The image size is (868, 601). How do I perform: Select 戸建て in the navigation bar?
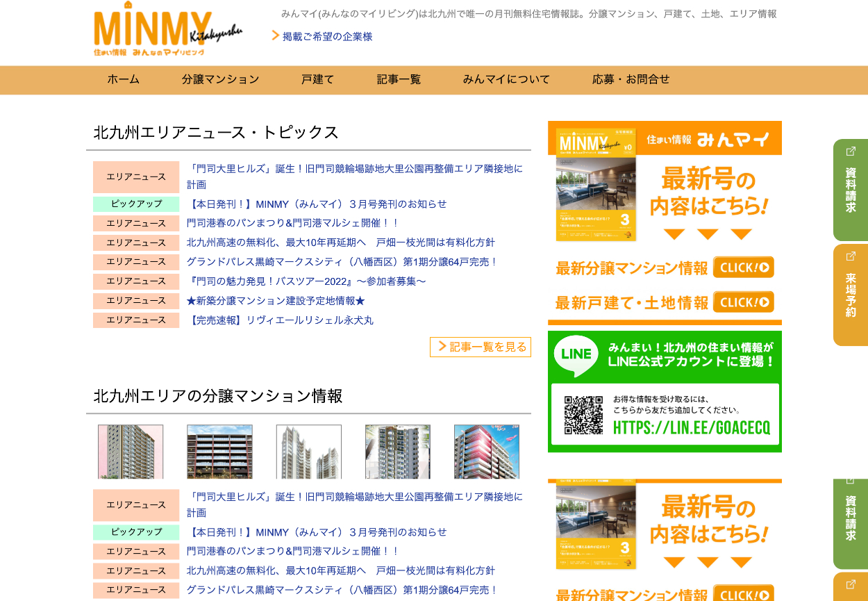[x=318, y=79]
